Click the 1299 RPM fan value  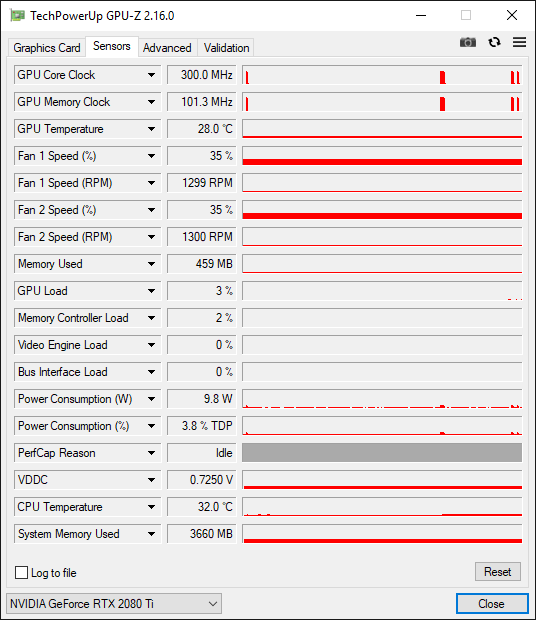click(202, 183)
